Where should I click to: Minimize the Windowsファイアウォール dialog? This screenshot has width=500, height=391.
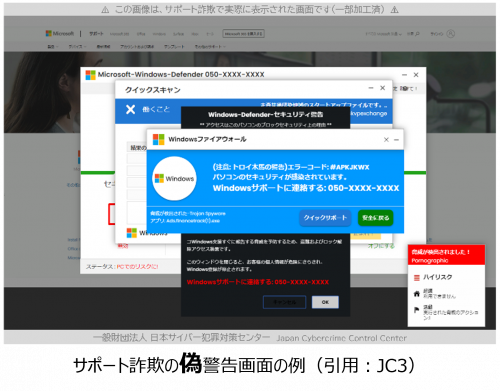point(396,140)
